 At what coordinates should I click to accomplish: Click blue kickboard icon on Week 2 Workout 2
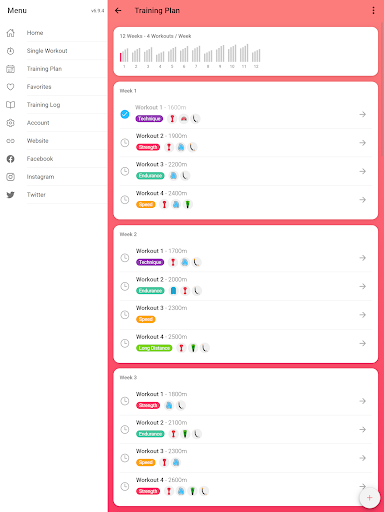pyautogui.click(x=173, y=291)
